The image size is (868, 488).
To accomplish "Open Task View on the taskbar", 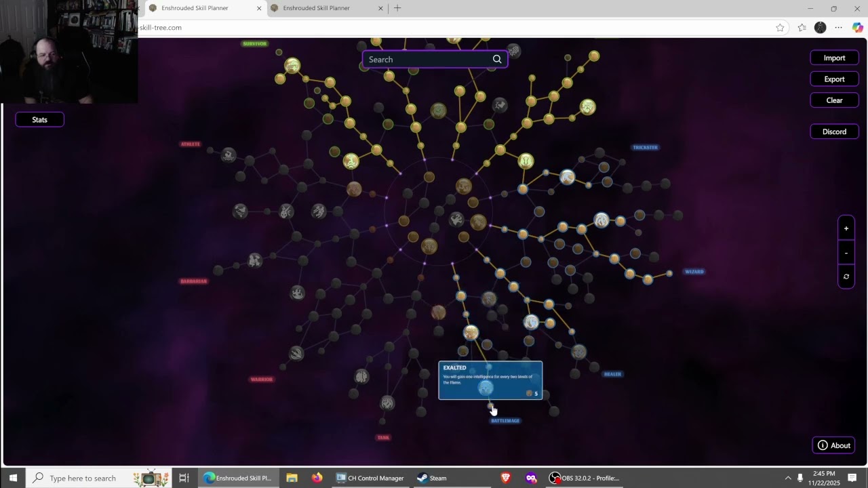I will (x=184, y=478).
